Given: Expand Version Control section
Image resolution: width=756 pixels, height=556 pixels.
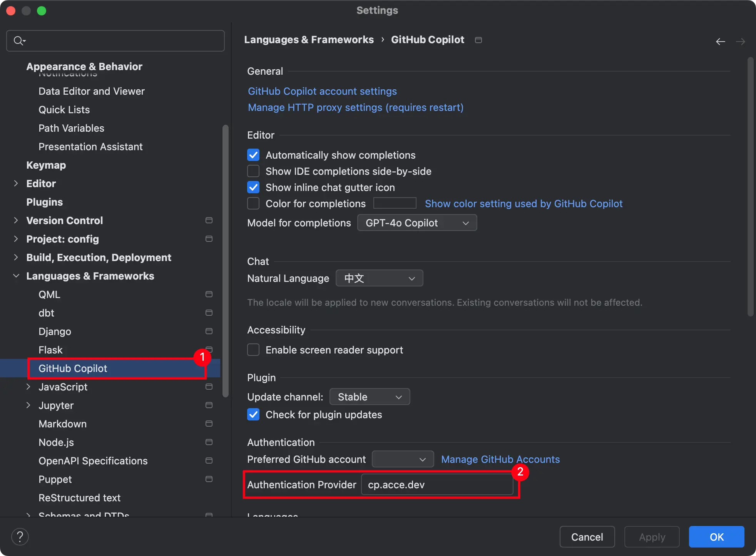Looking at the screenshot, I should 16,220.
